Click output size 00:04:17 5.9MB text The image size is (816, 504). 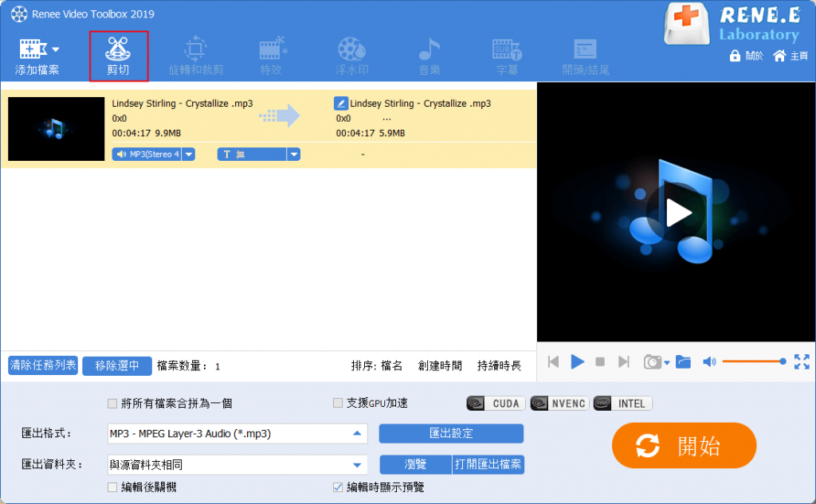pos(371,133)
